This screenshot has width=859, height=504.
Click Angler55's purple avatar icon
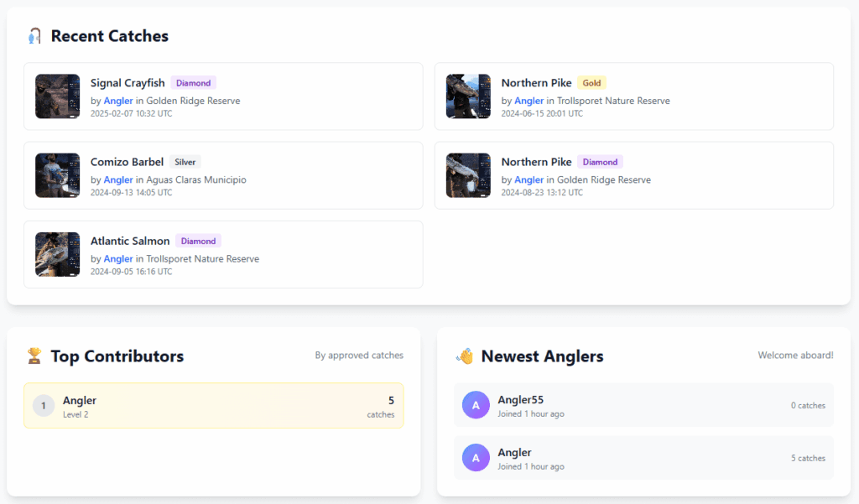coord(476,405)
